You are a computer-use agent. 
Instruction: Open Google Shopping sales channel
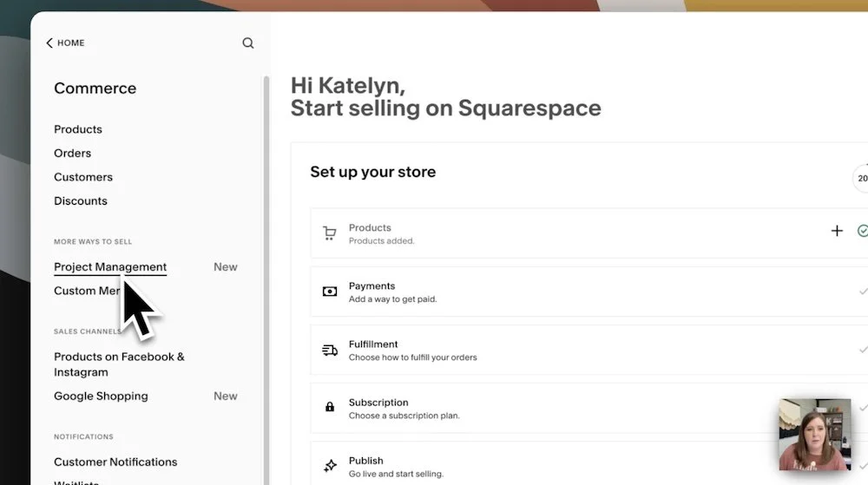point(101,396)
